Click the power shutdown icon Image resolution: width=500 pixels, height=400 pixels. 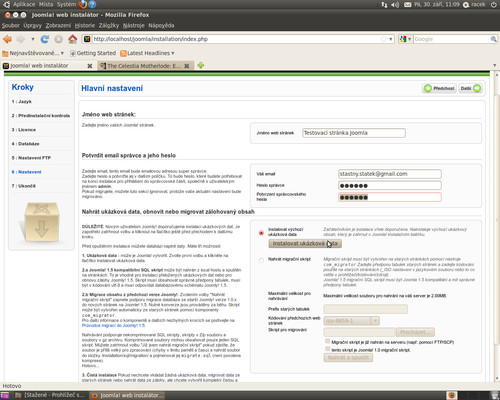tap(494, 5)
